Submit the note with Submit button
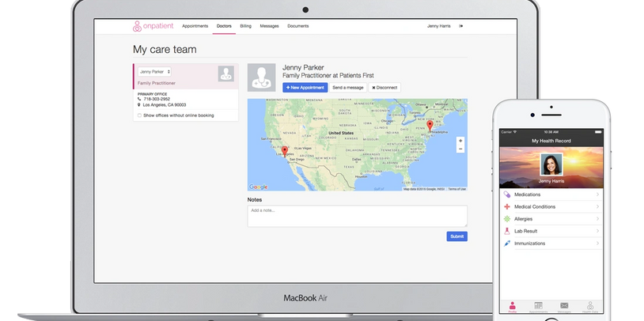Viewport: 644px width, 321px height. (456, 236)
